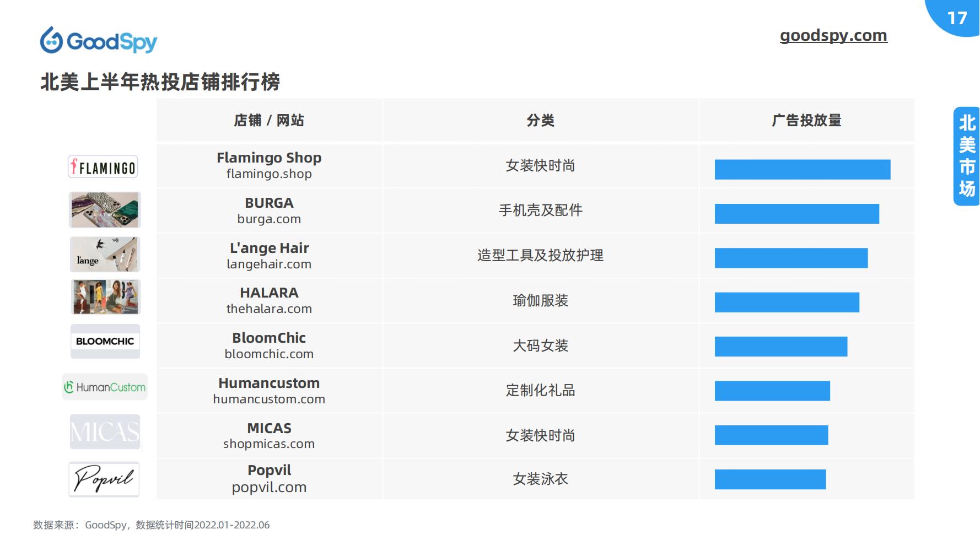
Task: Click the 店铺 / 网站 column header
Action: (x=269, y=120)
